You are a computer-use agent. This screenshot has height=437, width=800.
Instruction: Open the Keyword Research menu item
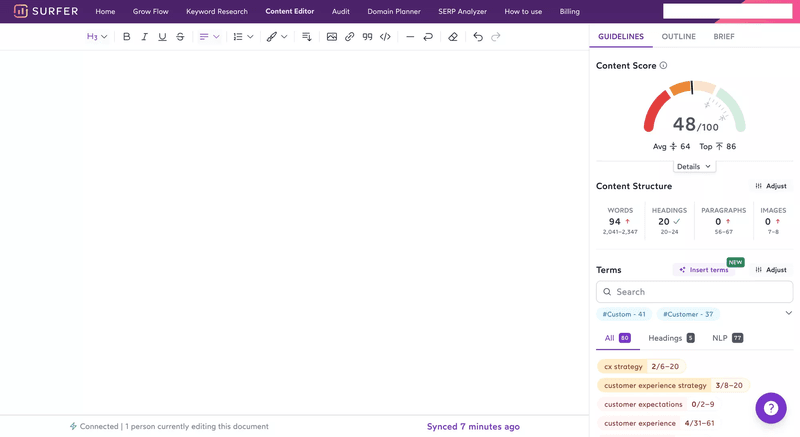(x=217, y=11)
